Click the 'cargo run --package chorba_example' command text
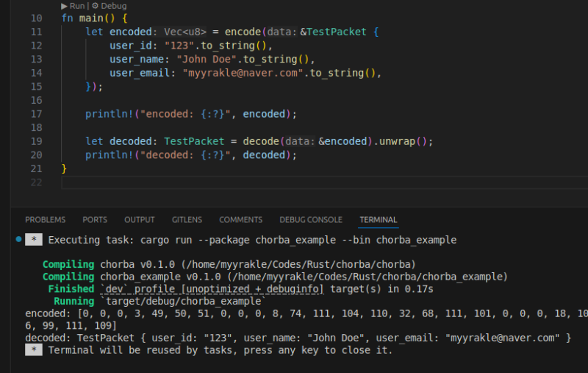588x373 pixels. pyautogui.click(x=238, y=240)
